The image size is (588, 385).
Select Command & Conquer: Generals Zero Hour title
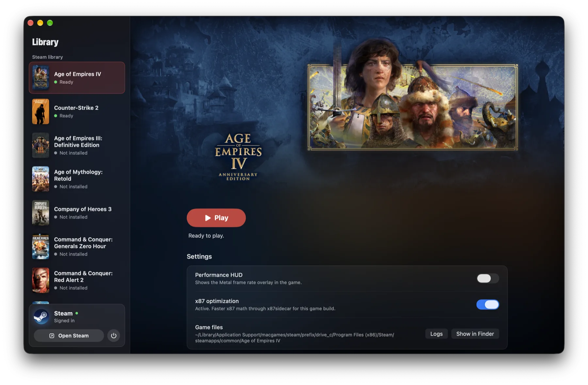click(x=83, y=243)
